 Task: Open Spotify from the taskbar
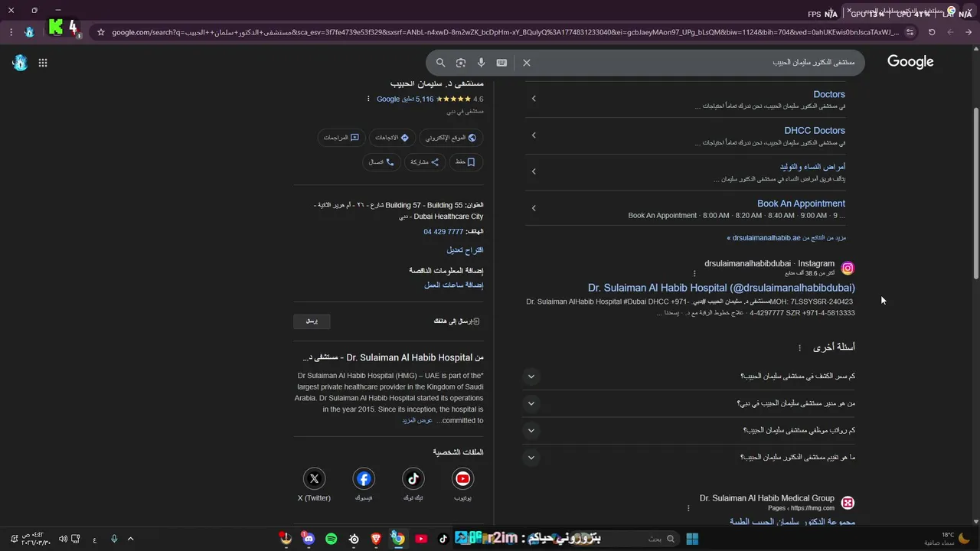pos(331,539)
